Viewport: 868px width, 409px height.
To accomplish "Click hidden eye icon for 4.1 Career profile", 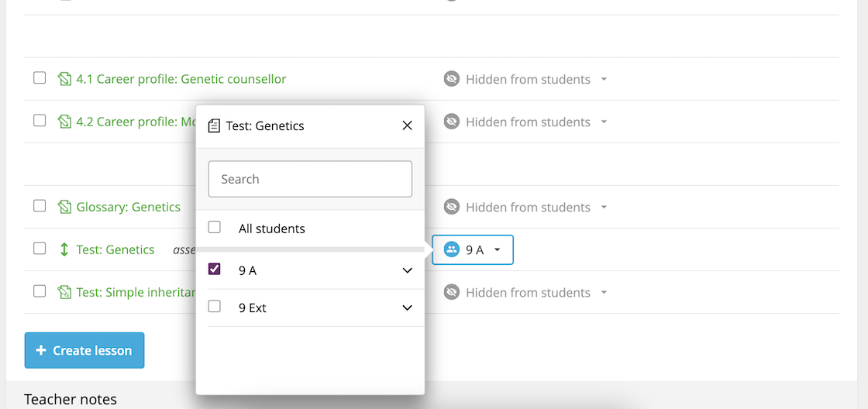I will click(x=452, y=79).
